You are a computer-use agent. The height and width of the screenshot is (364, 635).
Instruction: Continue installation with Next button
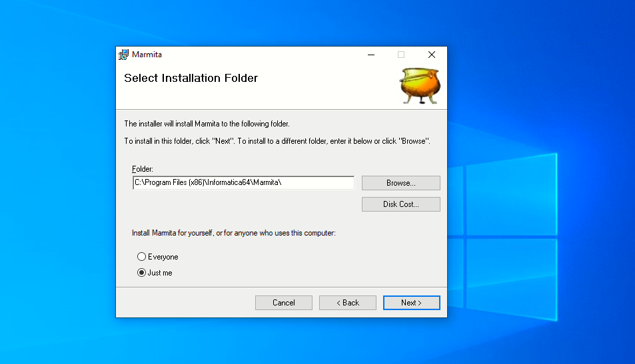(x=412, y=303)
